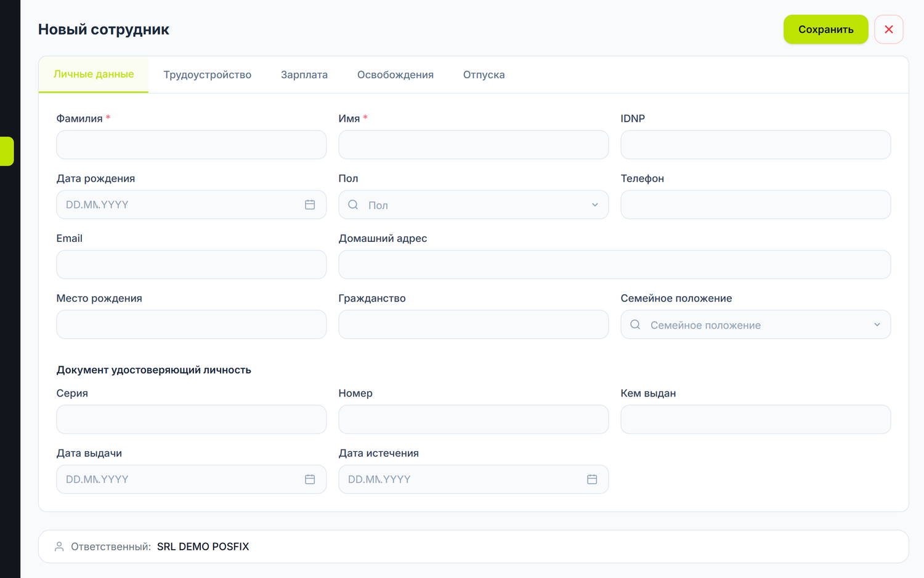
Task: Show the Отпуска tab
Action: tap(484, 74)
